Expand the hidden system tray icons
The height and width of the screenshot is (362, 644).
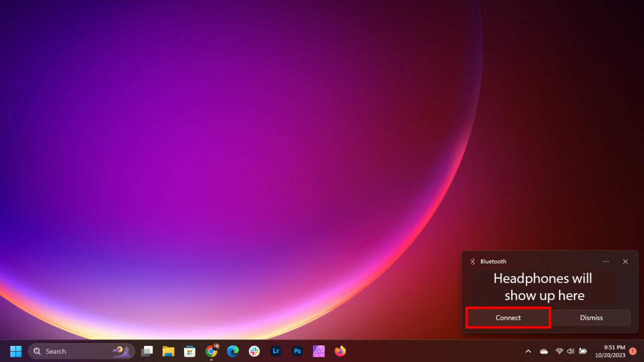[x=528, y=351]
